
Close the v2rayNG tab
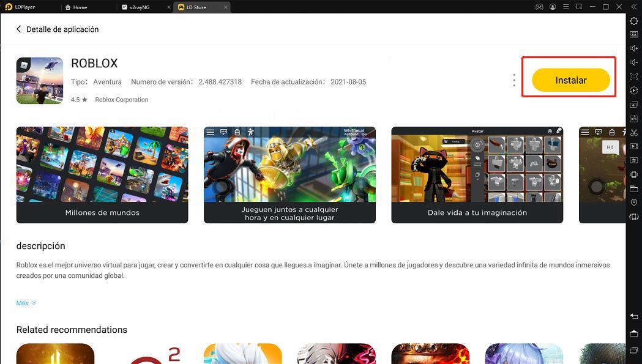coord(169,7)
